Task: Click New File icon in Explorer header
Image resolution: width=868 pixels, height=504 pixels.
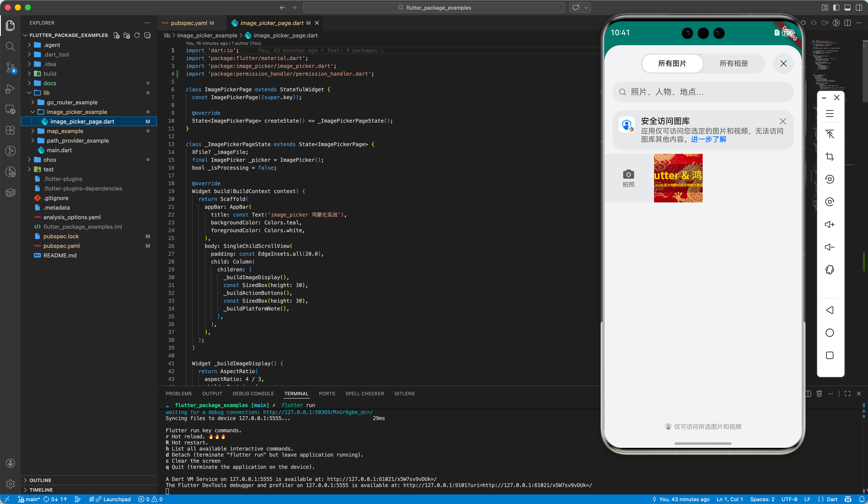Action: tap(117, 35)
